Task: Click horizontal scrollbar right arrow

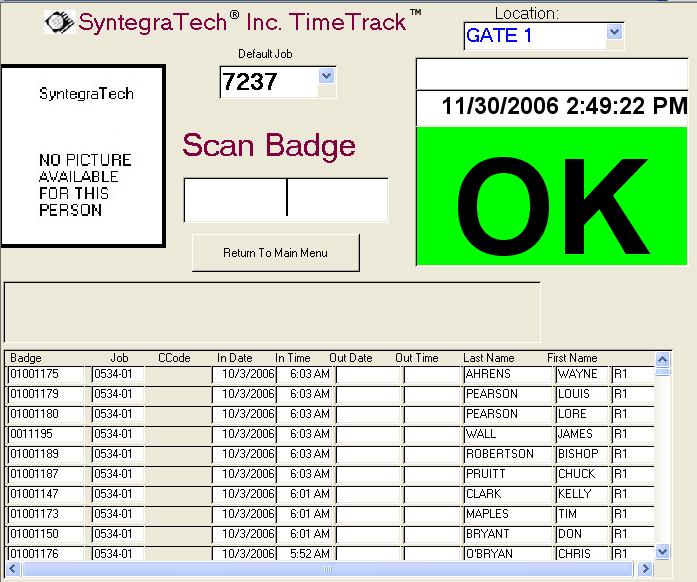Action: coord(647,569)
